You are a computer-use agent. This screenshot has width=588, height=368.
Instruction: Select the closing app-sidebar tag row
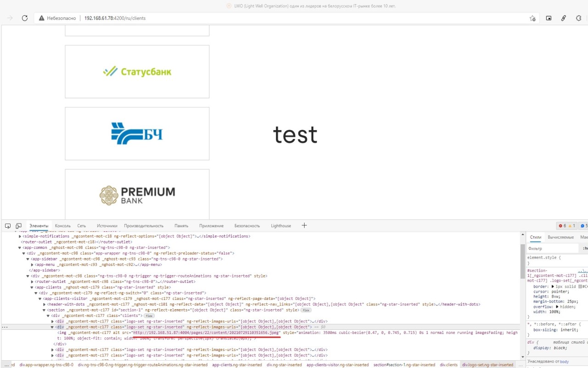pyautogui.click(x=44, y=270)
